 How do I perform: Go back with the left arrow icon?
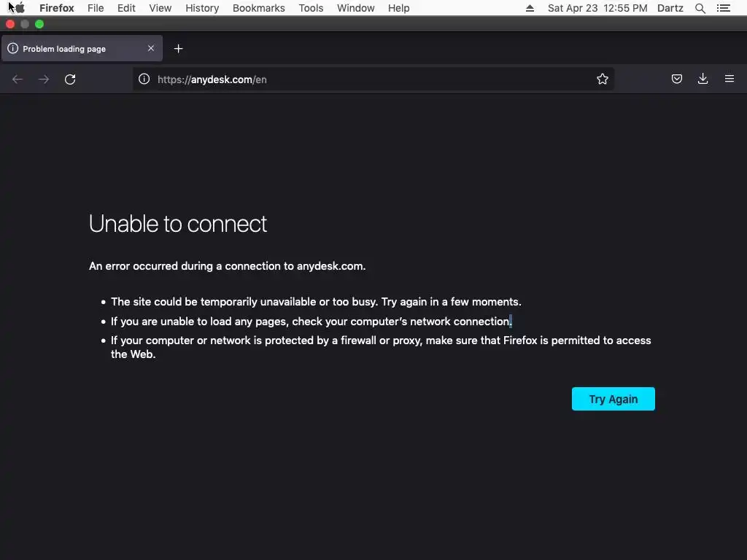pos(18,79)
